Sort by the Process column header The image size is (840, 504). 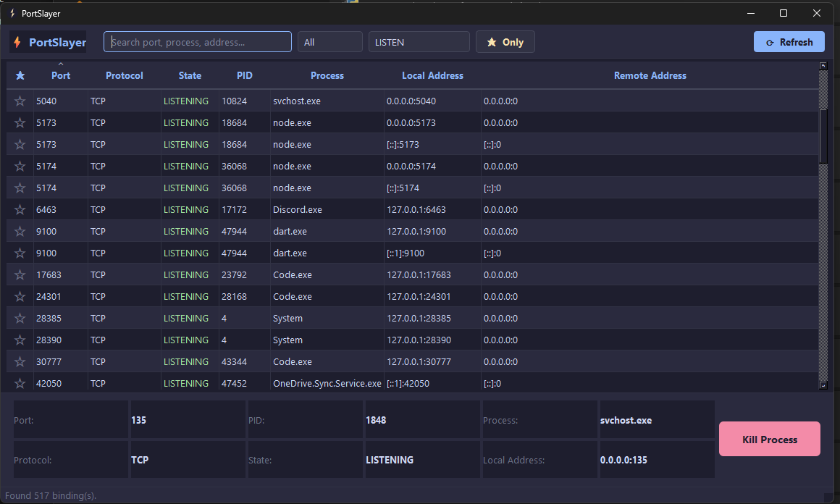coord(327,75)
